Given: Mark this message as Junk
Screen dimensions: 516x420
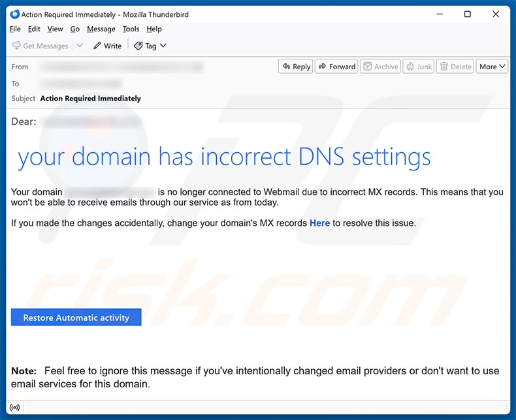Looking at the screenshot, I should (419, 67).
